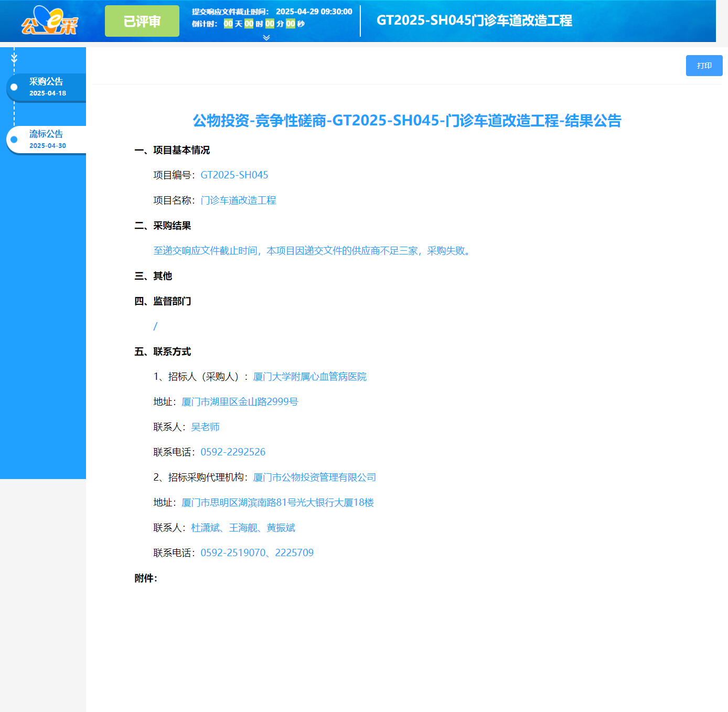Click phone number 0592-2292526
Image resolution: width=728 pixels, height=712 pixels.
click(x=233, y=452)
